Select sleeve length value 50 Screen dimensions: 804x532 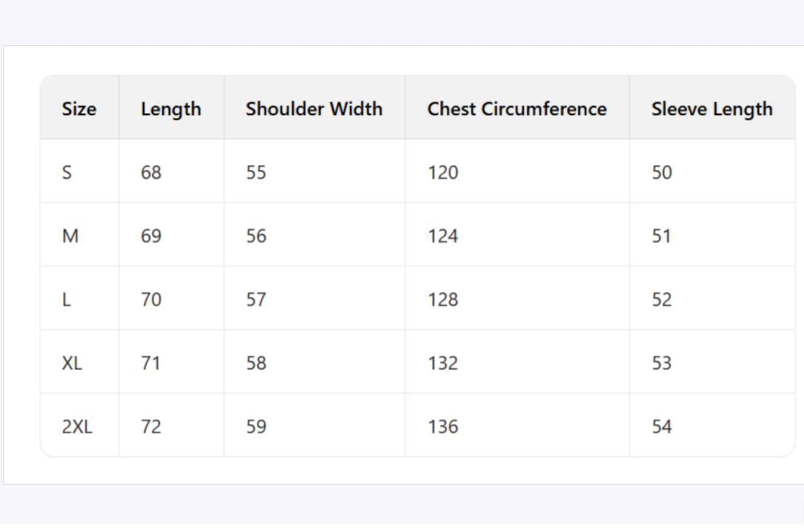[661, 173]
